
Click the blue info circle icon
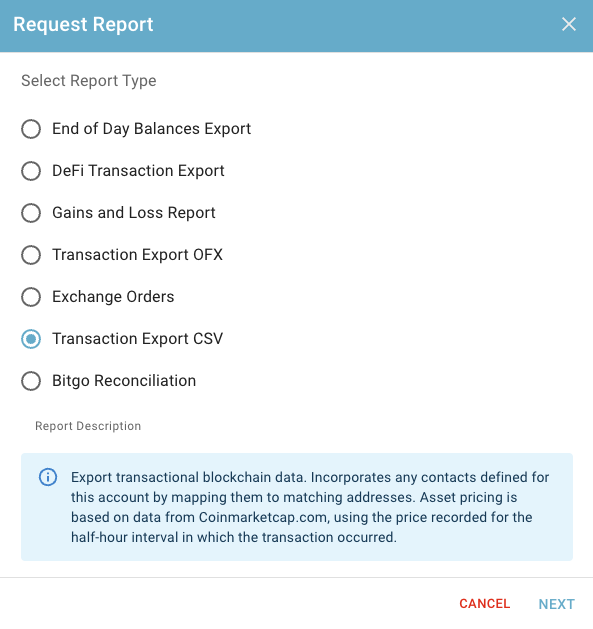pyautogui.click(x=48, y=477)
